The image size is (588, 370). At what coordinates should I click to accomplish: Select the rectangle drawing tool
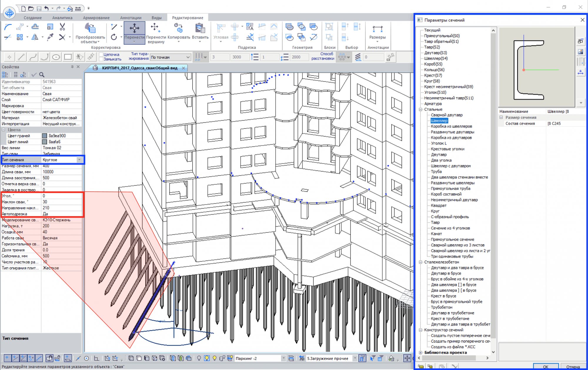68,57
